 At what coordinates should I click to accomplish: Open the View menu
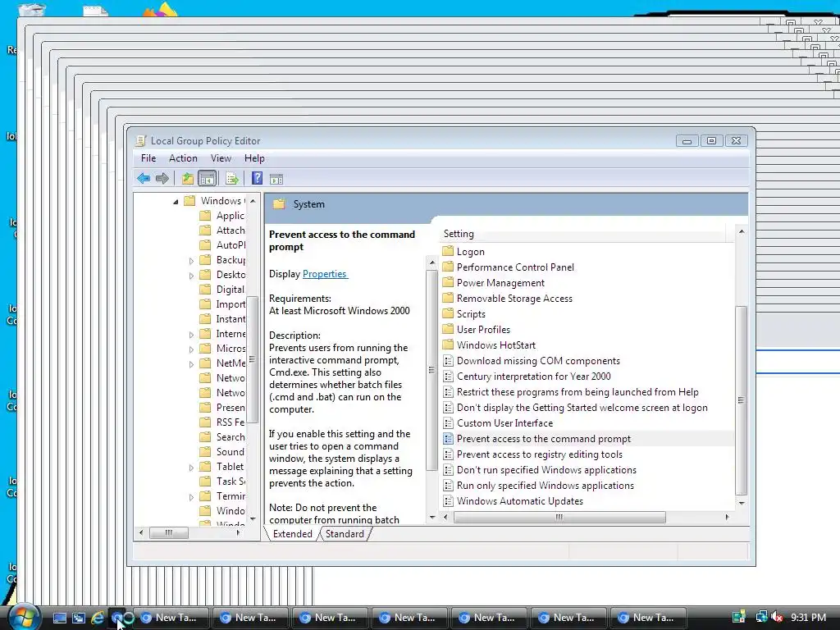221,158
